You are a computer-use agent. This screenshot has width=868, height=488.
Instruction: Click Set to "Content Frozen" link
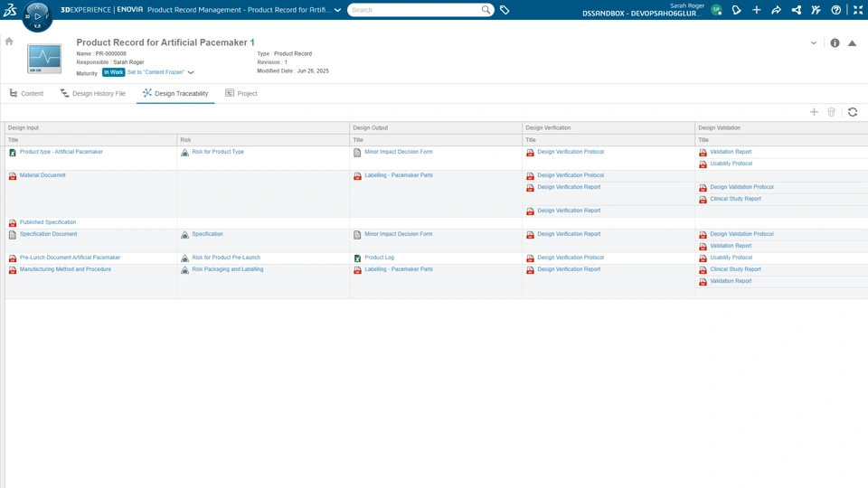[156, 72]
